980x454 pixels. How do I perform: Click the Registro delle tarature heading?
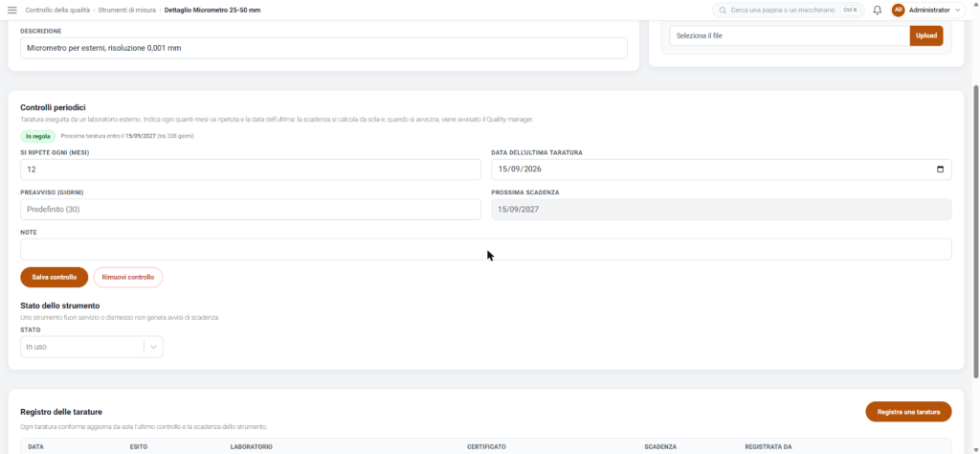(x=61, y=412)
